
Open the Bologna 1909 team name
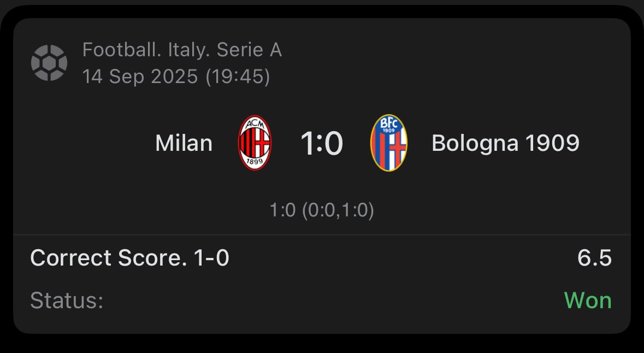(x=505, y=143)
